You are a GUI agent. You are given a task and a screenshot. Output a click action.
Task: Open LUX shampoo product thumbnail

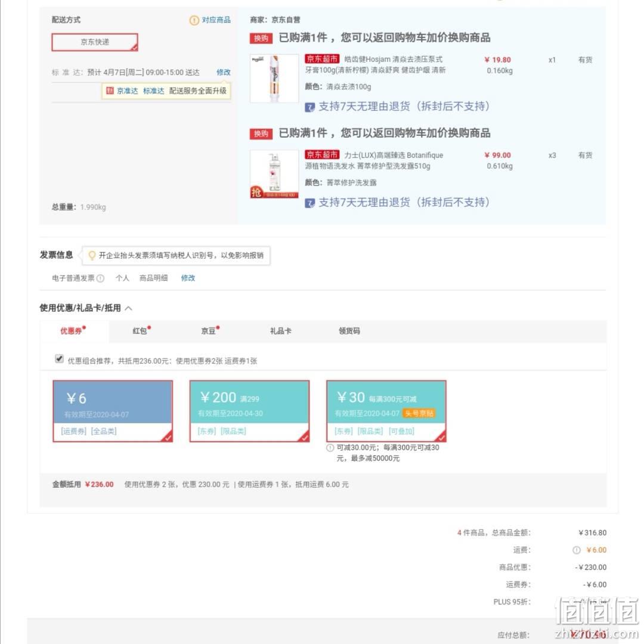tap(274, 174)
